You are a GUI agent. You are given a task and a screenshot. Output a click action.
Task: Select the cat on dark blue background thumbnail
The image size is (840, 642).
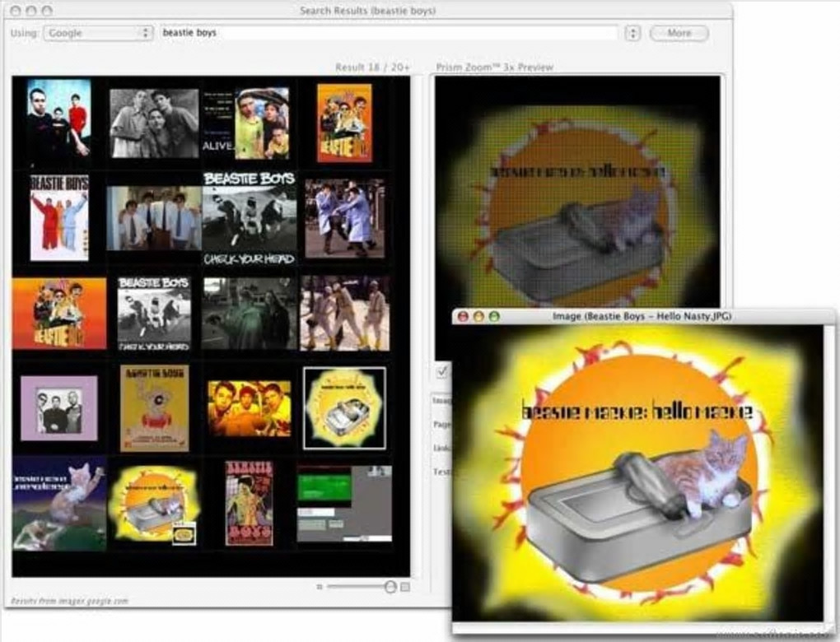click(59, 504)
